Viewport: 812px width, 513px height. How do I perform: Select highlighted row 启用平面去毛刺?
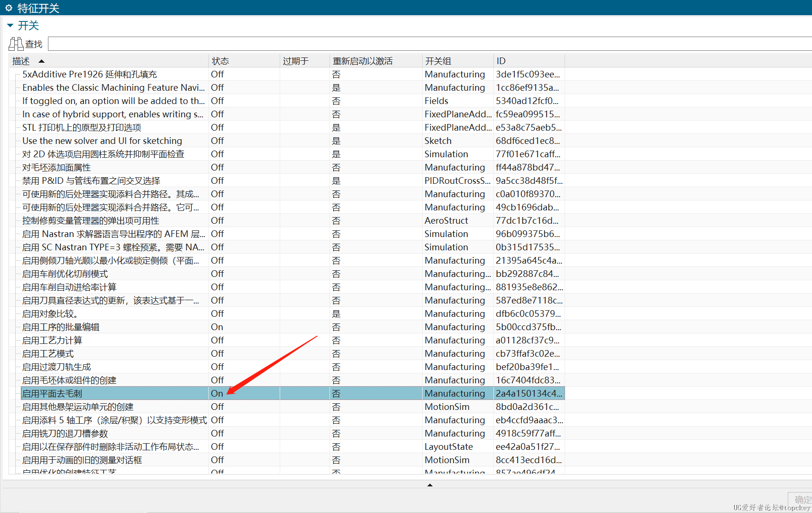coord(293,393)
